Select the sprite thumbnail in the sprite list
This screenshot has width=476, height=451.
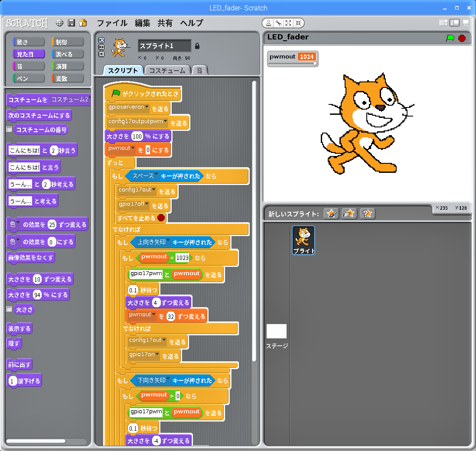[x=303, y=240]
